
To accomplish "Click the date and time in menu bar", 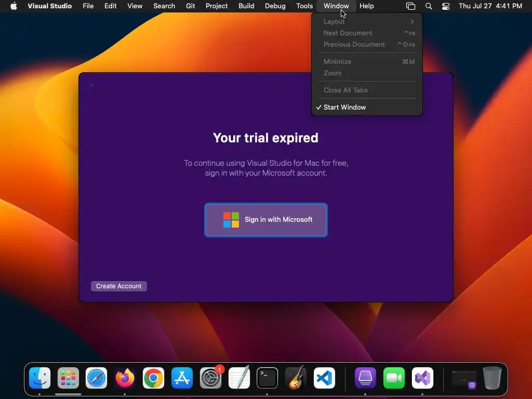I will click(x=490, y=6).
